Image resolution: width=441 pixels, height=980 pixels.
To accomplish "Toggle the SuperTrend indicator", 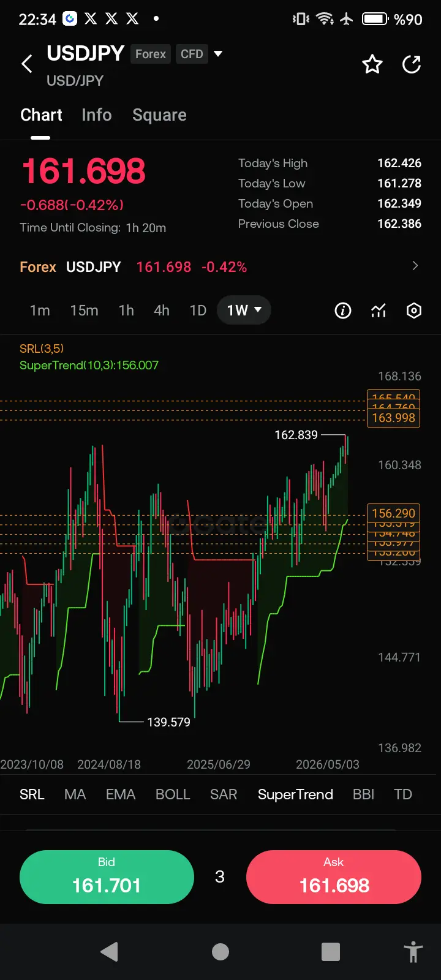I will (295, 794).
